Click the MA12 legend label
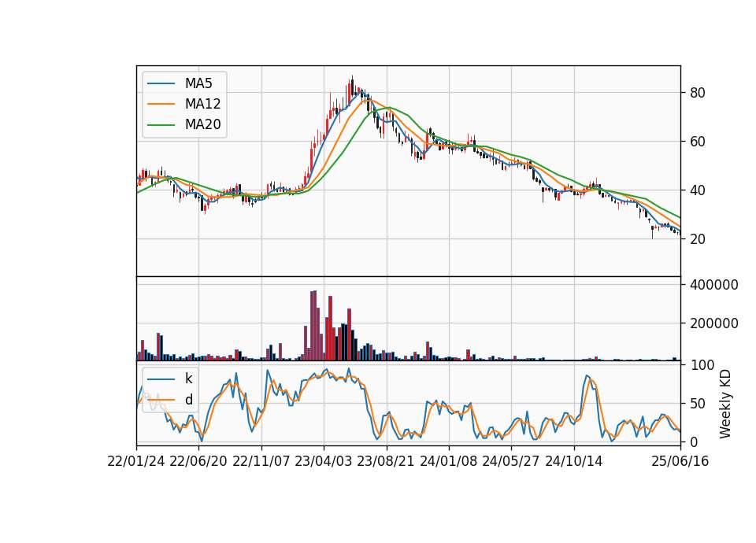 pos(202,104)
